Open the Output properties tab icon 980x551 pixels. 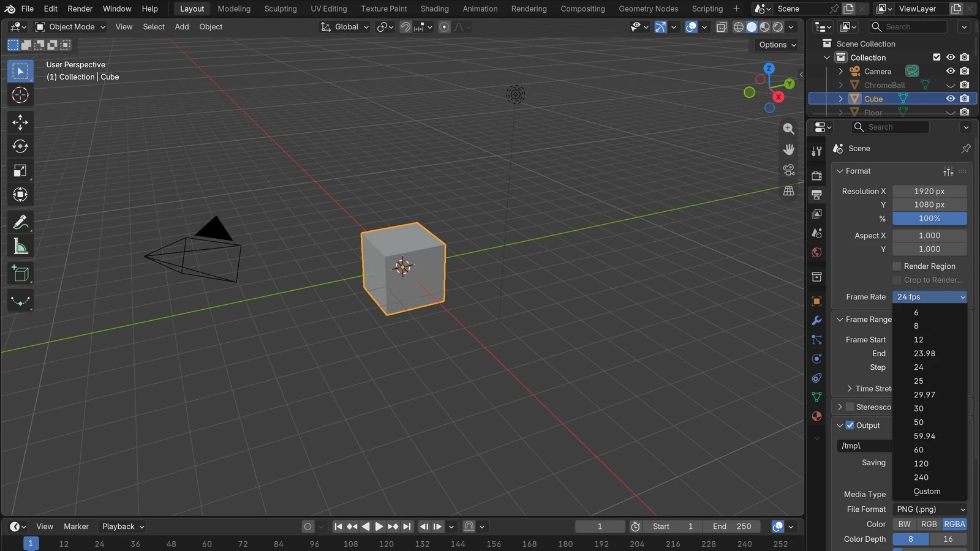(816, 195)
